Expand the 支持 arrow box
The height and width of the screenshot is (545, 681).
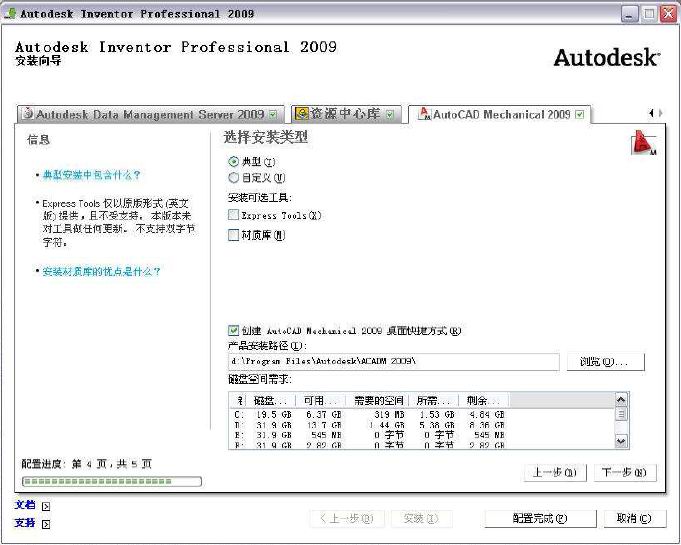[46, 524]
